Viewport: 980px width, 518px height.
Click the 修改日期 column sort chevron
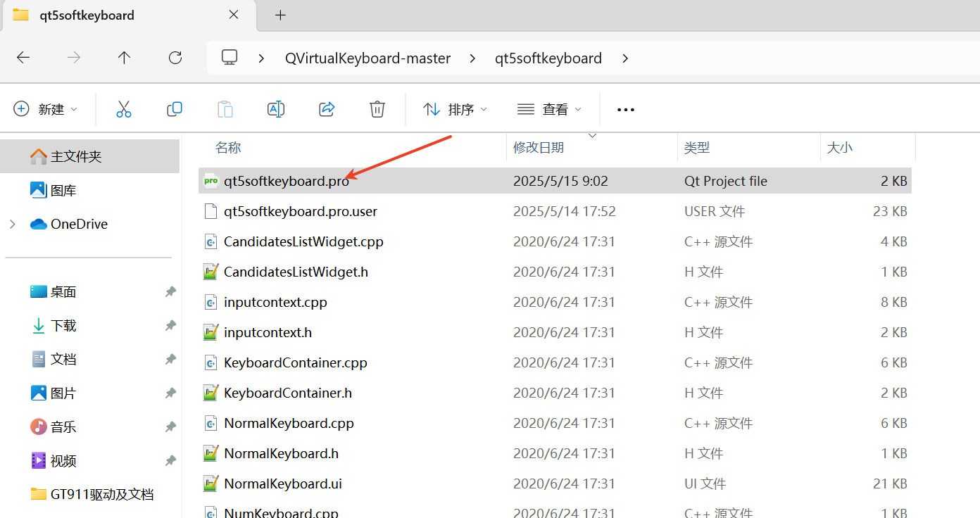click(592, 135)
